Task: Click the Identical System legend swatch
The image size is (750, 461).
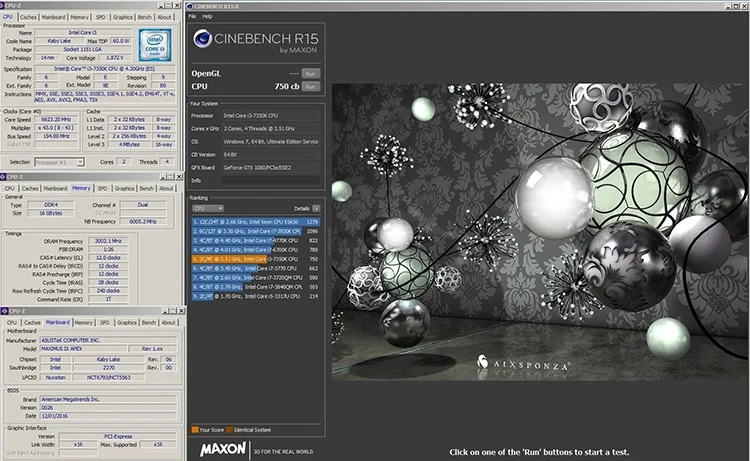Action: [x=229, y=429]
